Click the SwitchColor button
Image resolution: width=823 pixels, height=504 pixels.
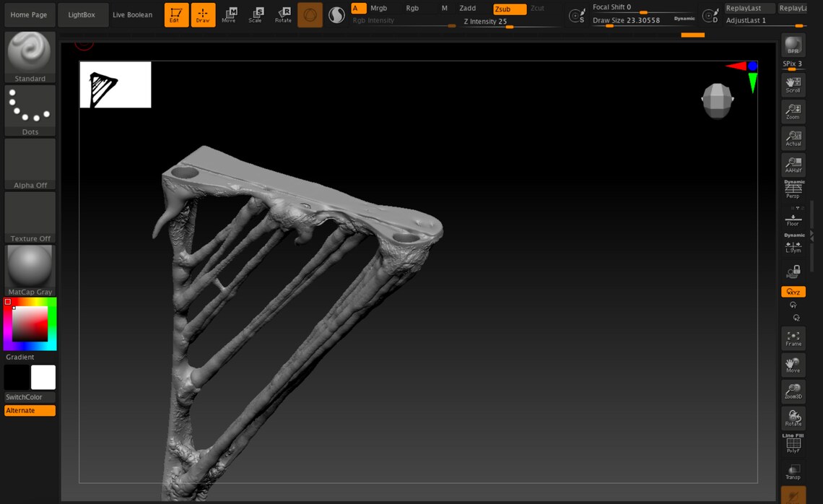click(x=30, y=397)
